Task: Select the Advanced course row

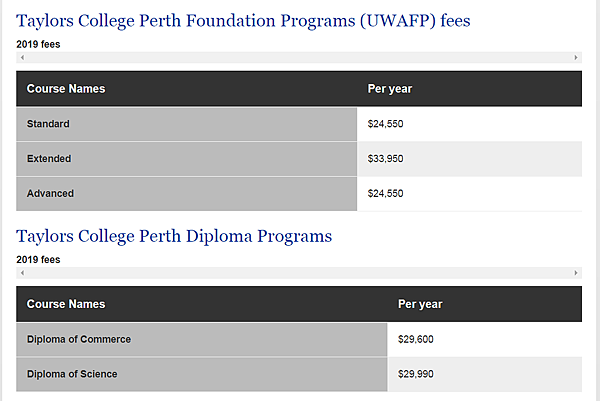Action: (x=299, y=194)
